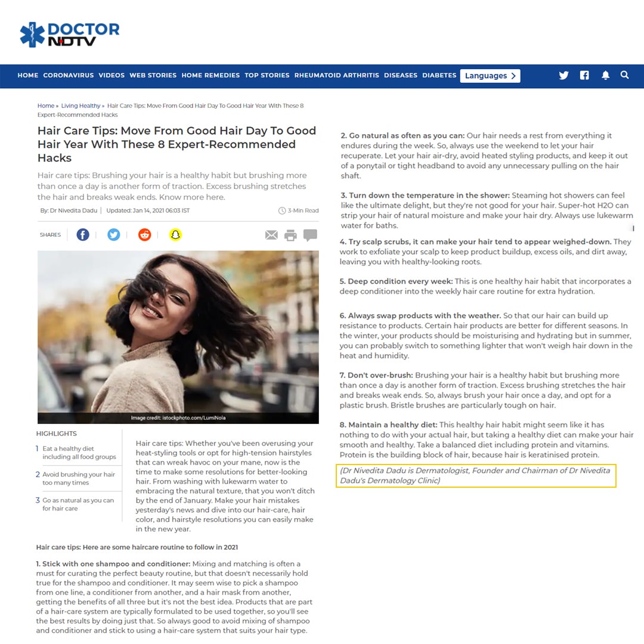Open the Diabetes menu item

pos(439,76)
